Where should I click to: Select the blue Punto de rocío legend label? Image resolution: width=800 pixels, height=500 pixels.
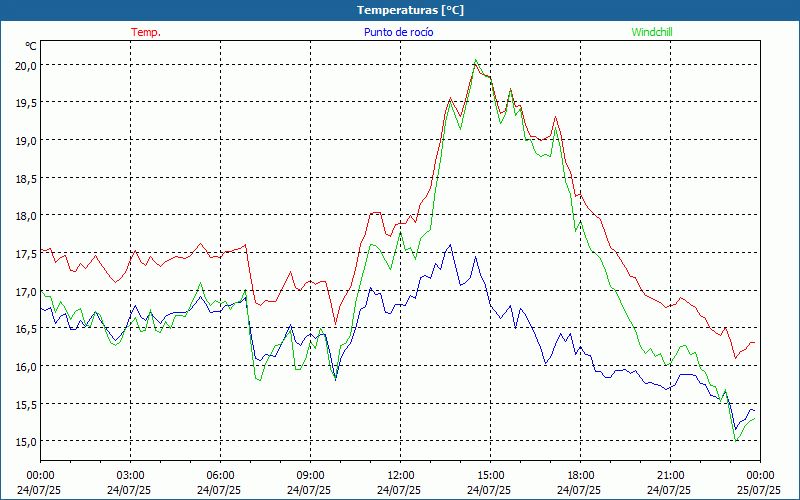pos(398,32)
